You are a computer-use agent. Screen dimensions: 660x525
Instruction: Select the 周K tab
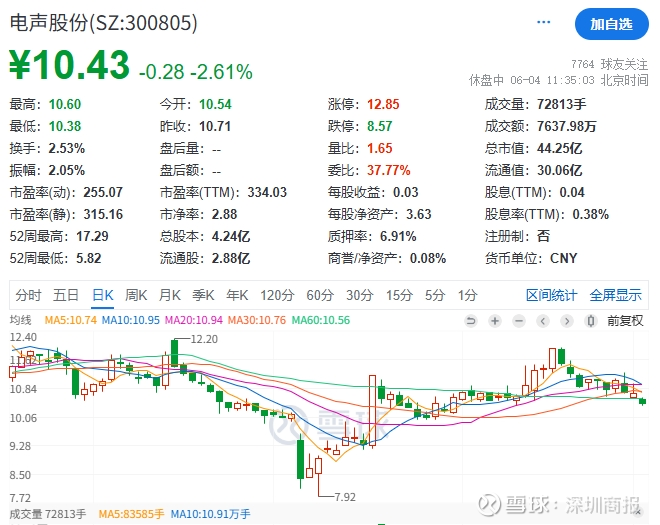(136, 295)
